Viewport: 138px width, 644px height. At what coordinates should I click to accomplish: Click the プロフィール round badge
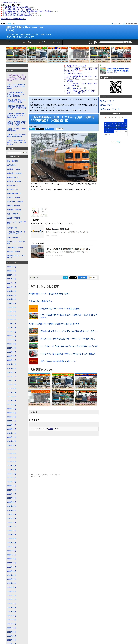point(44,212)
